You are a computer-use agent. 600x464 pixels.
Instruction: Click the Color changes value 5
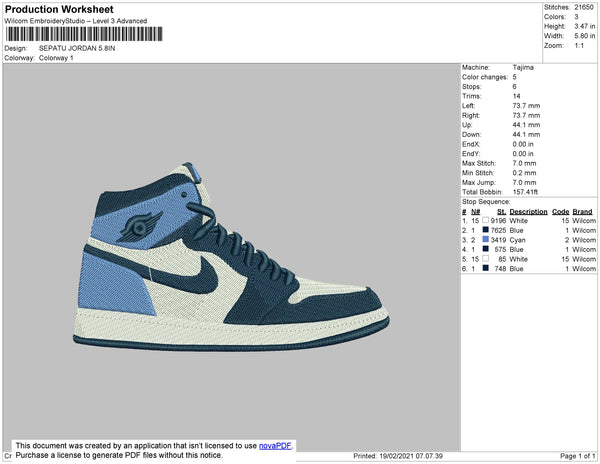click(x=515, y=77)
